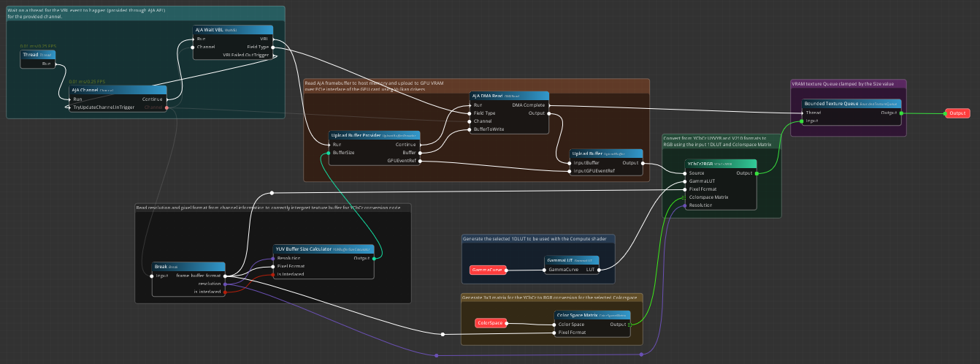980x364 pixels.
Task: Select the Break node header
Action: point(188,267)
